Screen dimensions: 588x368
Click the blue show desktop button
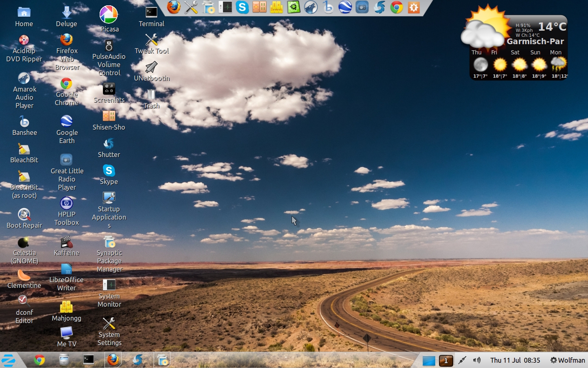pos(429,361)
